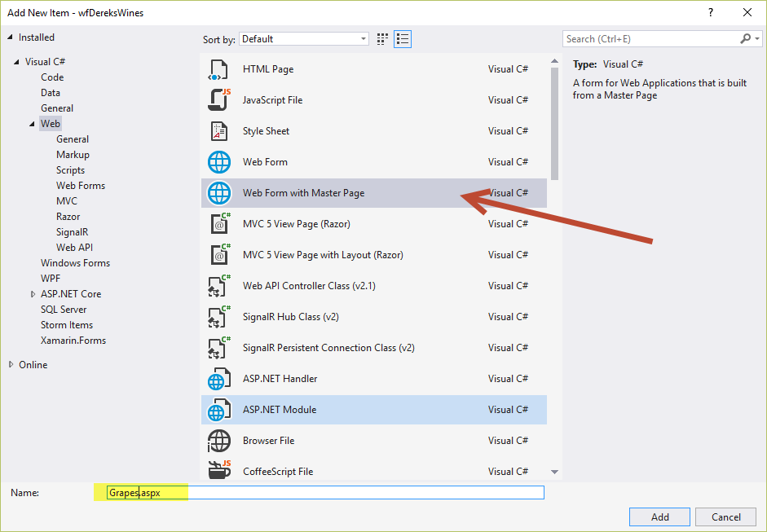Select the WPF category

pos(51,279)
